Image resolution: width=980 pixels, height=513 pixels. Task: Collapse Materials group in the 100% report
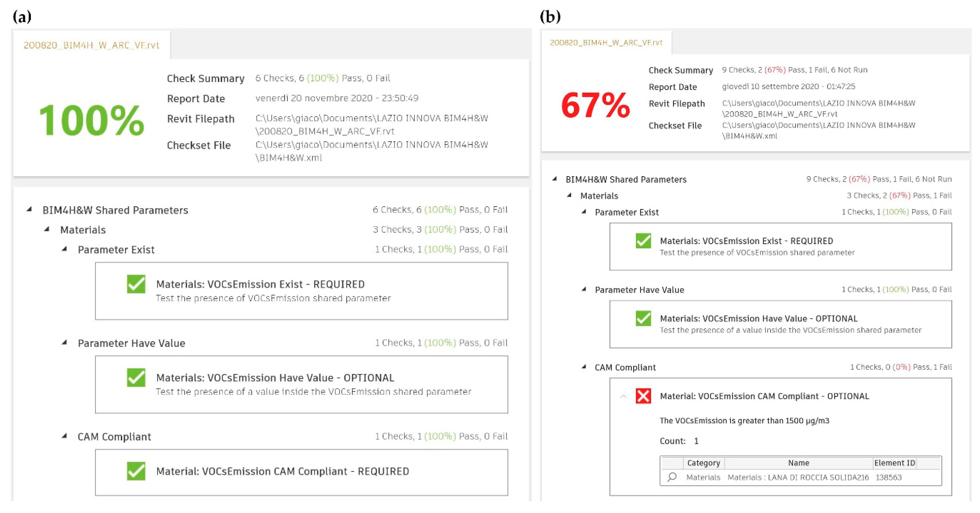pyautogui.click(x=47, y=229)
